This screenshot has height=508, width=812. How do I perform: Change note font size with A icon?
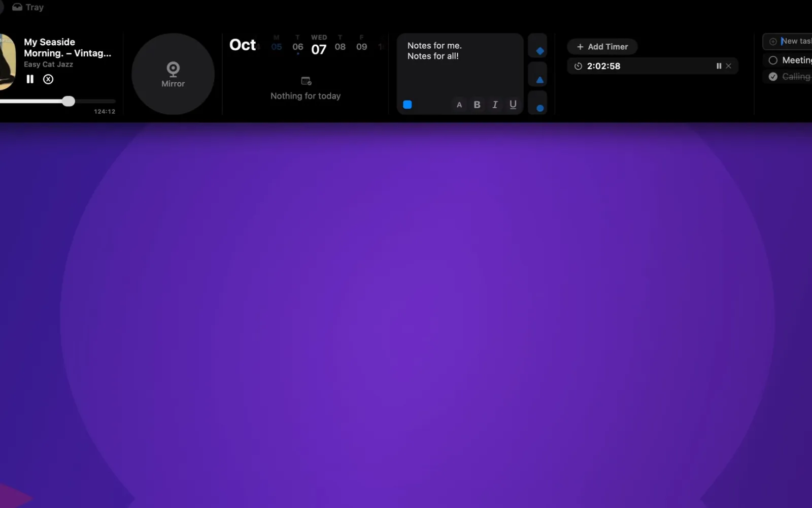tap(459, 105)
